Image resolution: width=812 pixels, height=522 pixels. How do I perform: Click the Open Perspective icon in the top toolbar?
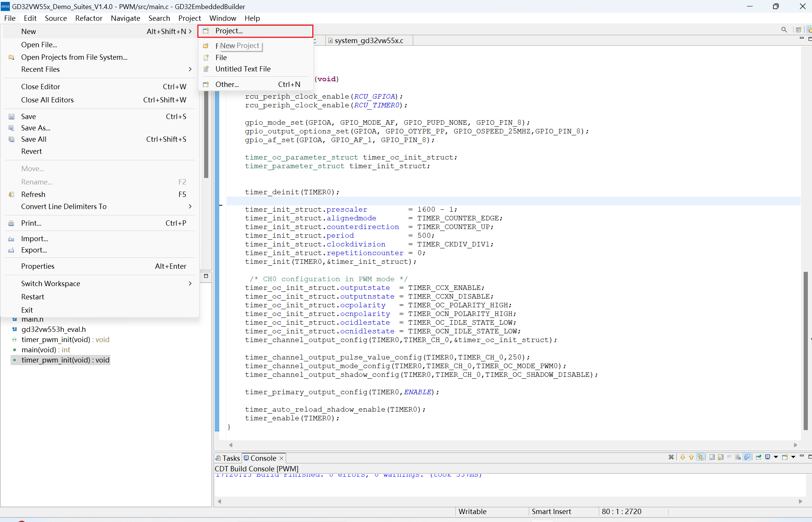[x=798, y=29]
